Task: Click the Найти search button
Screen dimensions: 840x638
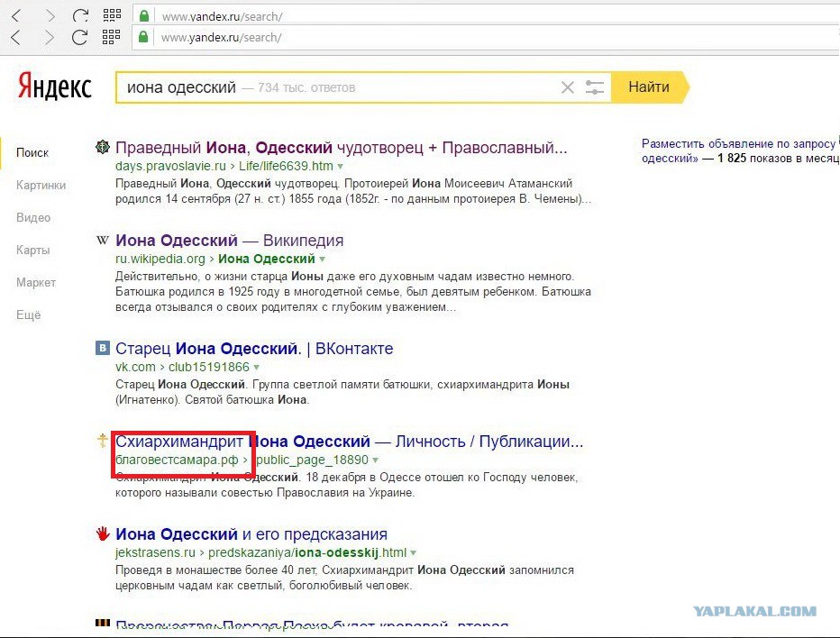Action: click(649, 87)
